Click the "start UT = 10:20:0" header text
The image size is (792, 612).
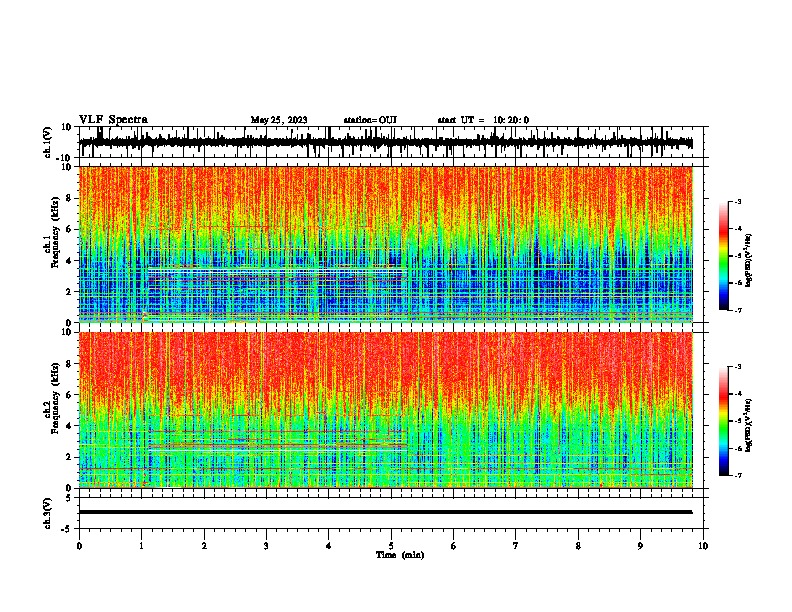click(x=483, y=120)
